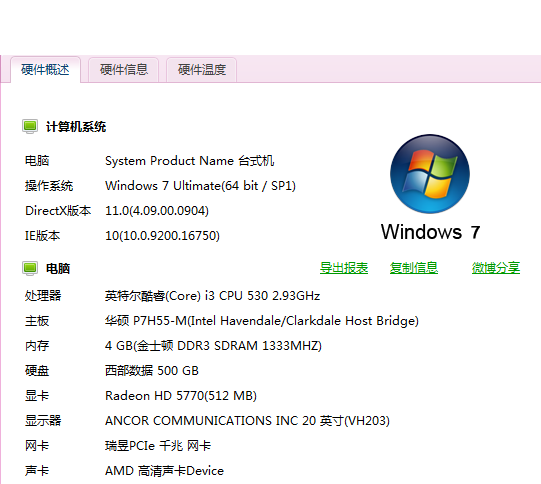Click the Windows 7 logo orb
Screen dimensions: 541x484
tap(430, 174)
